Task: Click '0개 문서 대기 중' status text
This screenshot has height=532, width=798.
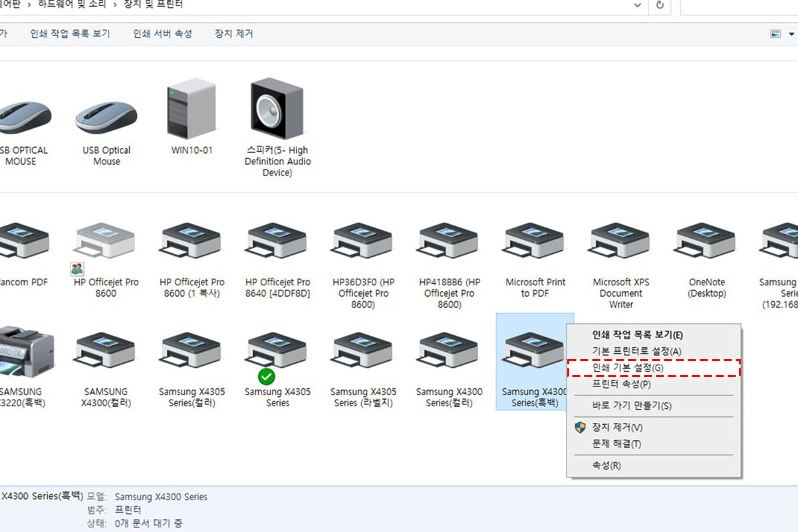Action: pyautogui.click(x=148, y=523)
